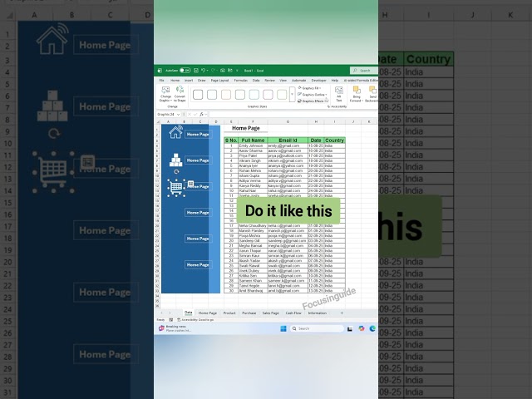This screenshot has height=399, width=532.
Task: Toggle the AutoSave switch
Action: point(185,71)
